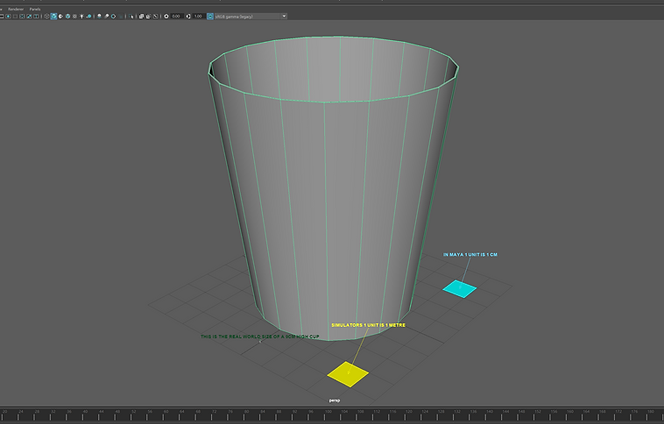Viewport: 664px width, 424px height.
Task: Toggle the X-ray display icon
Action: click(141, 16)
